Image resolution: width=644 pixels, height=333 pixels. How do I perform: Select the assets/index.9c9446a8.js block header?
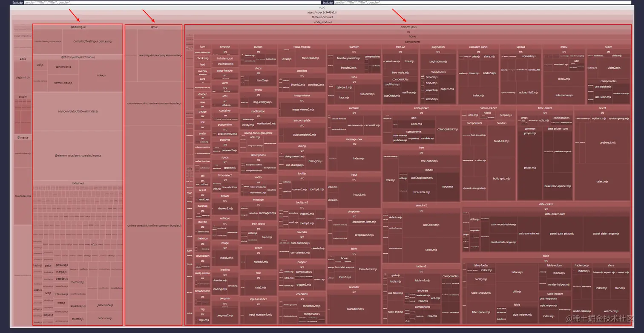322,12
